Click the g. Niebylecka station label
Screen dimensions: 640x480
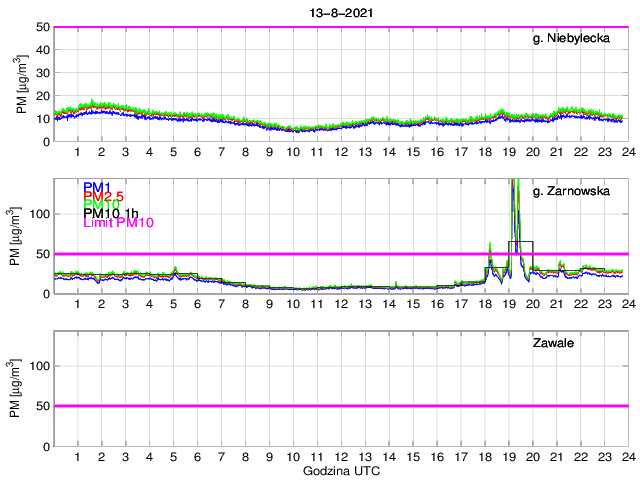coord(573,40)
